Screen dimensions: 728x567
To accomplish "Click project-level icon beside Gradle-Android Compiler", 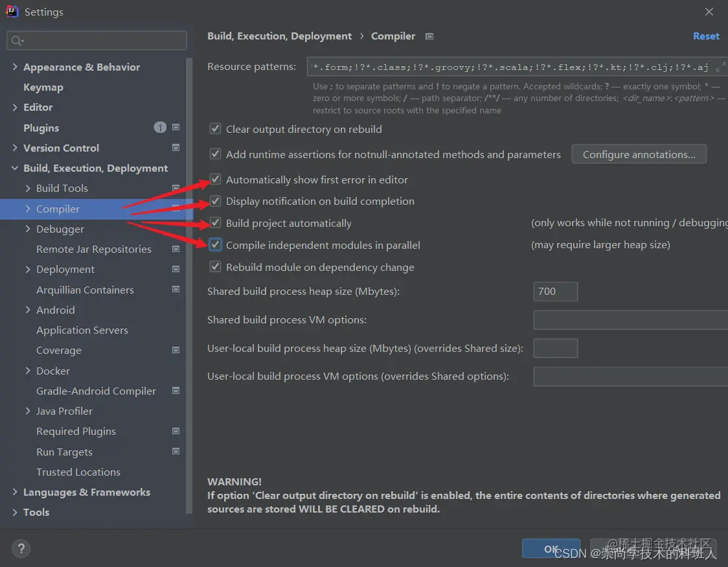I will (x=176, y=391).
